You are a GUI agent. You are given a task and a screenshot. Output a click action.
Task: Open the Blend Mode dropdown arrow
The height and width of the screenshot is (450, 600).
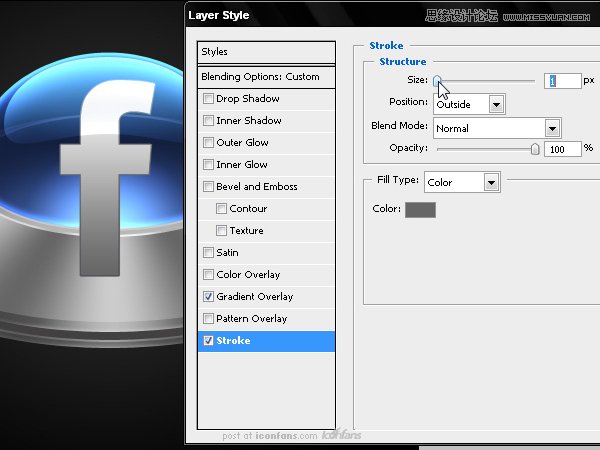552,129
